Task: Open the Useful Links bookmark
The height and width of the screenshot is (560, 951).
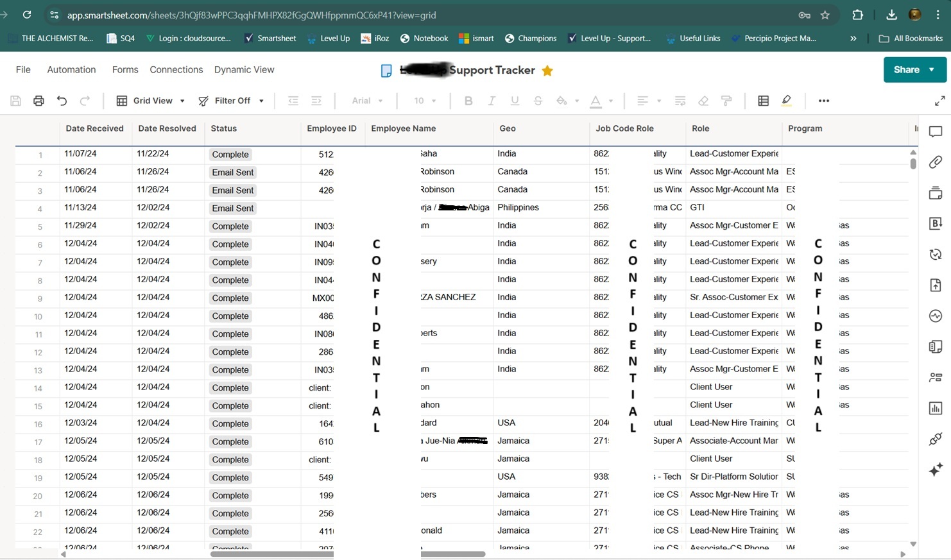Action: (693, 38)
